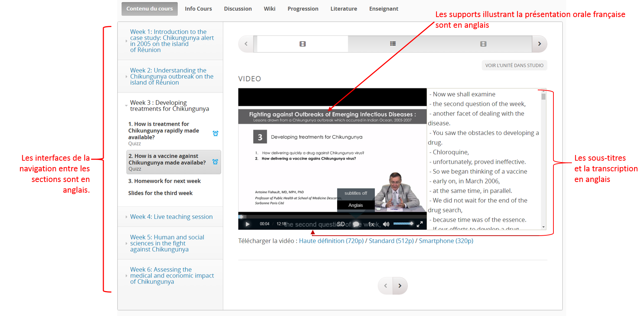644x316 pixels.
Task: Expand Week 1 Introduction section
Action: tap(171, 41)
